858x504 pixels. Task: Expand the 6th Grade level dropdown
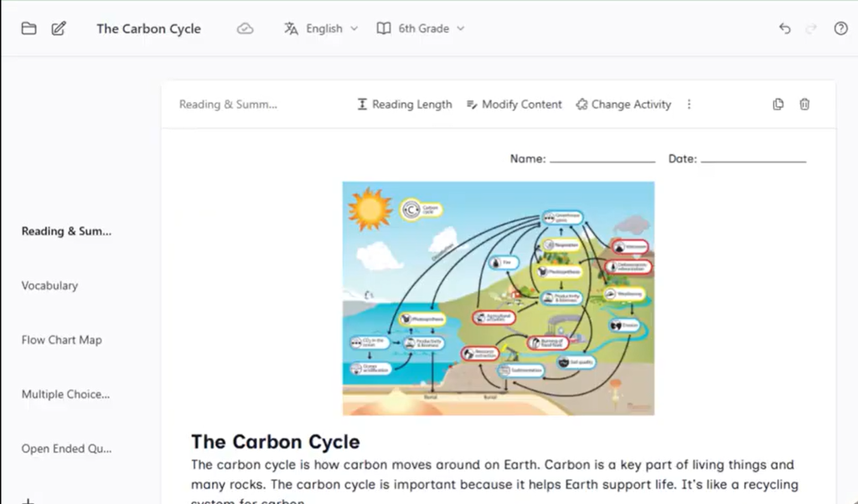pyautogui.click(x=421, y=28)
